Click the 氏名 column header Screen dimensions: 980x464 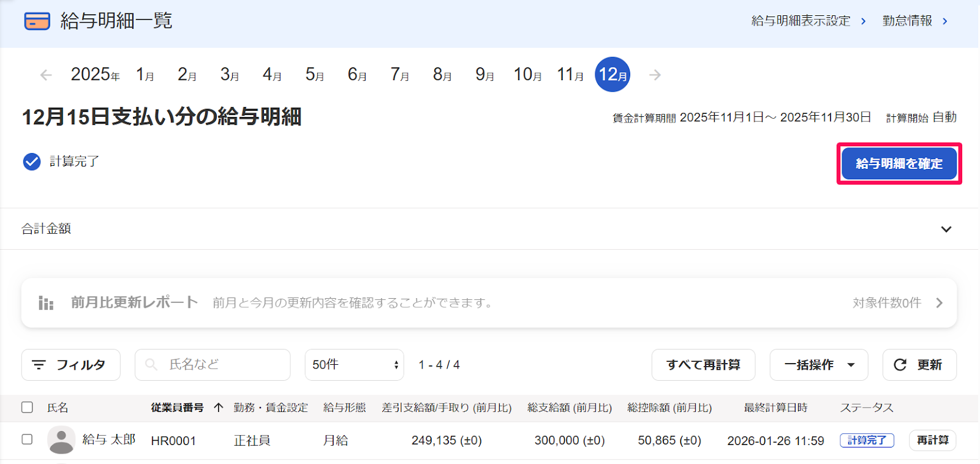[58, 408]
